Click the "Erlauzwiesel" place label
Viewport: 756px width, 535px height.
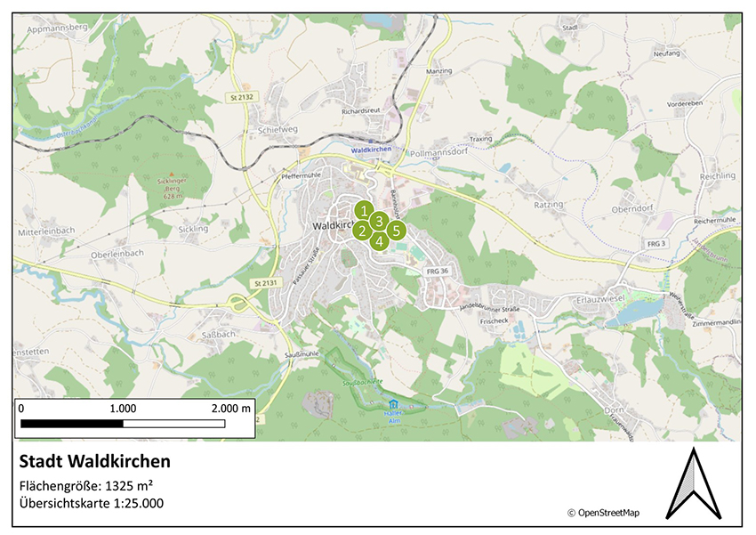tap(600, 299)
